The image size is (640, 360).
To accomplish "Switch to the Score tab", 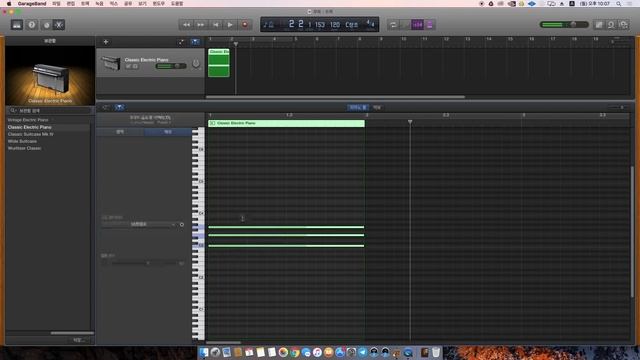I will [377, 107].
